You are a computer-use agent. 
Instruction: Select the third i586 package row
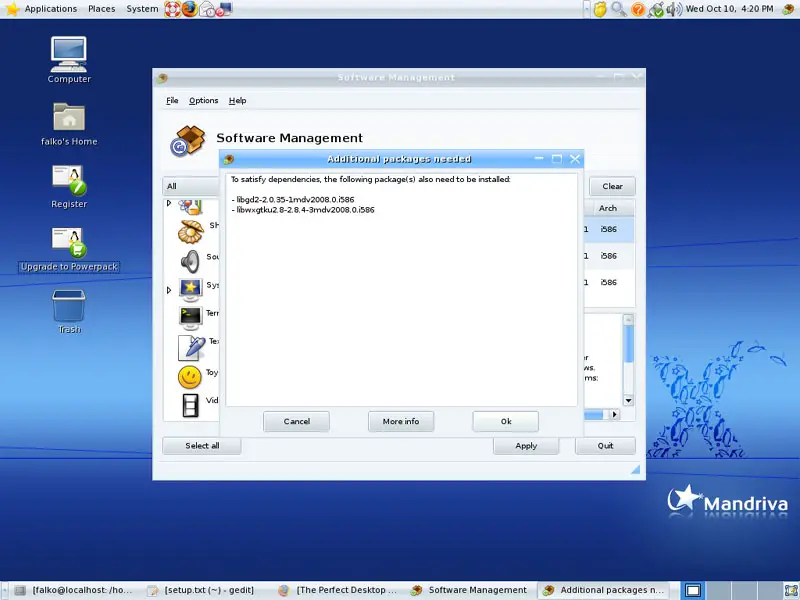609,283
